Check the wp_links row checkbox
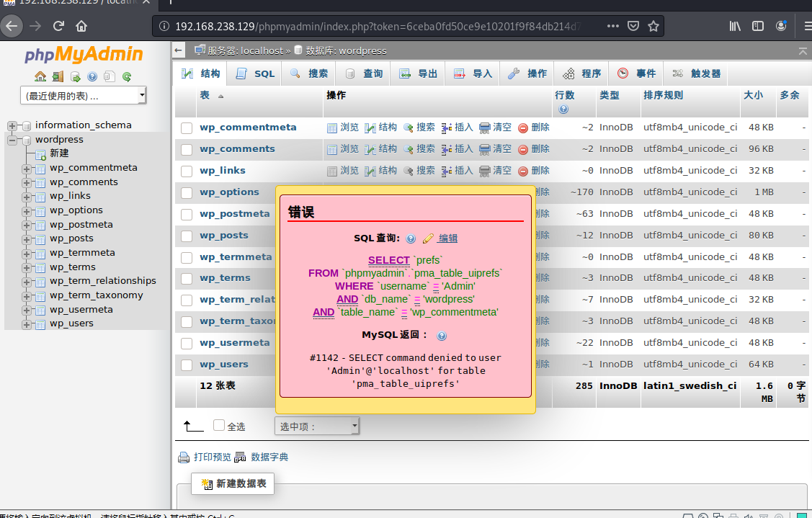Image resolution: width=812 pixels, height=518 pixels. 187,171
